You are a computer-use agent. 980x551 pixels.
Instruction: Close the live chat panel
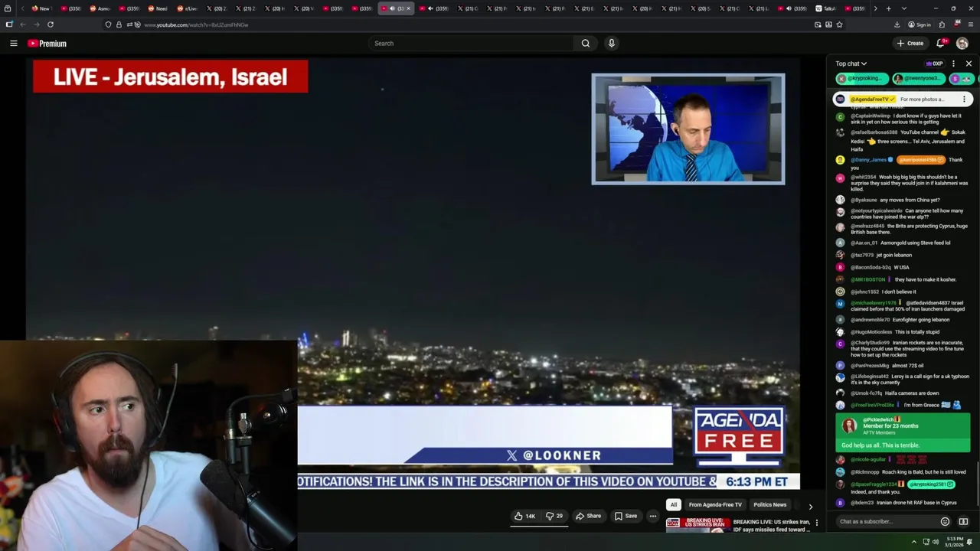(x=969, y=64)
